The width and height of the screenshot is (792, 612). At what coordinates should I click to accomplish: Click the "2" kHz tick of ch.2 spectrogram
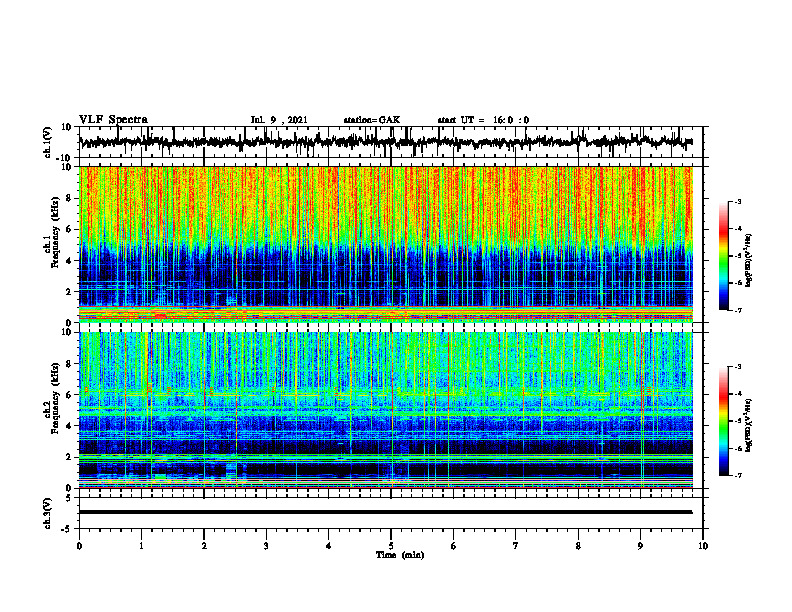[70, 457]
